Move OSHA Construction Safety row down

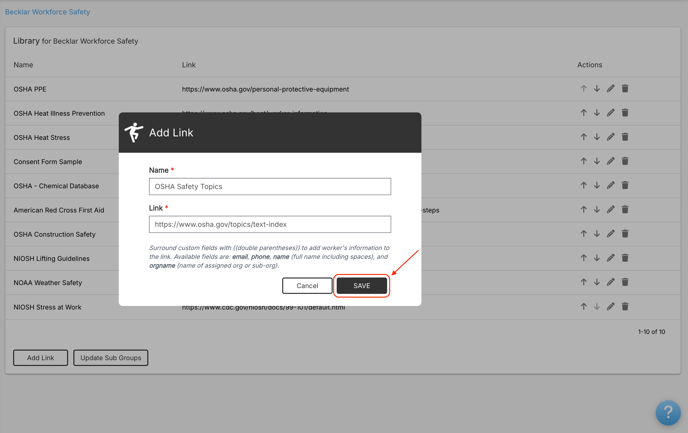[597, 233]
